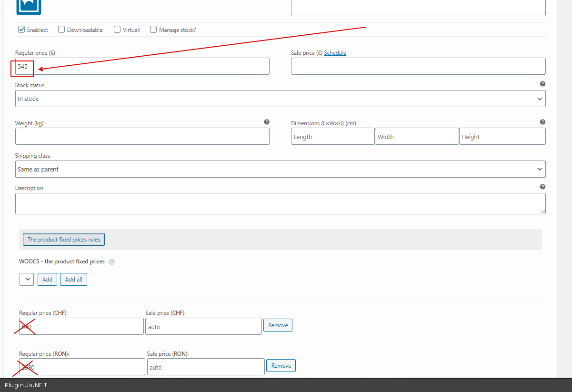Focus the Description text area
This screenshot has height=392, width=572.
(280, 203)
